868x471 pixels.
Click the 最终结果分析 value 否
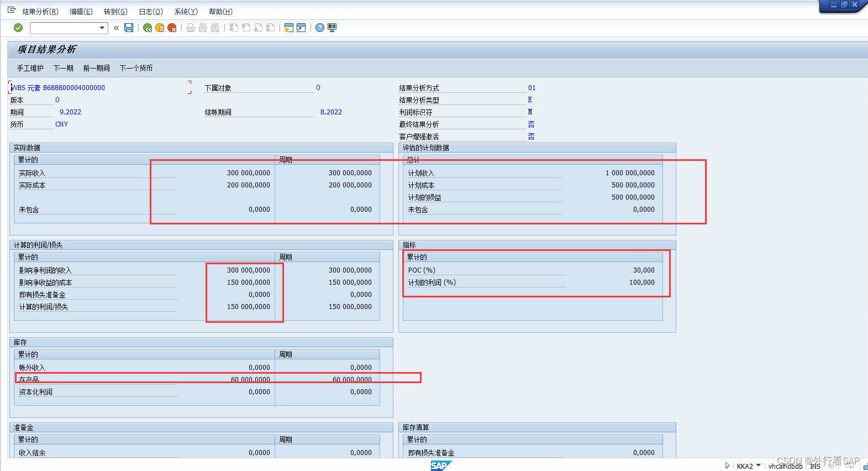[x=531, y=124]
